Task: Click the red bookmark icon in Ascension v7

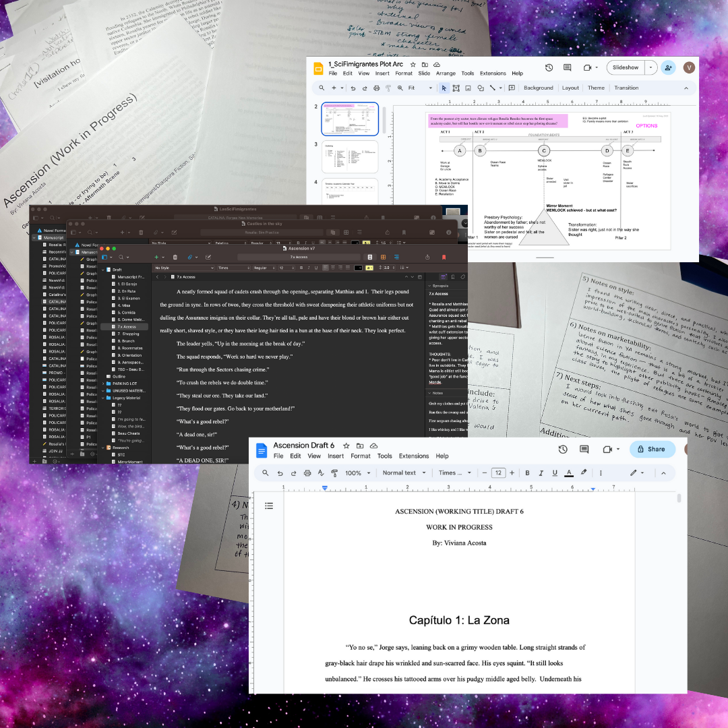Action: [444, 257]
